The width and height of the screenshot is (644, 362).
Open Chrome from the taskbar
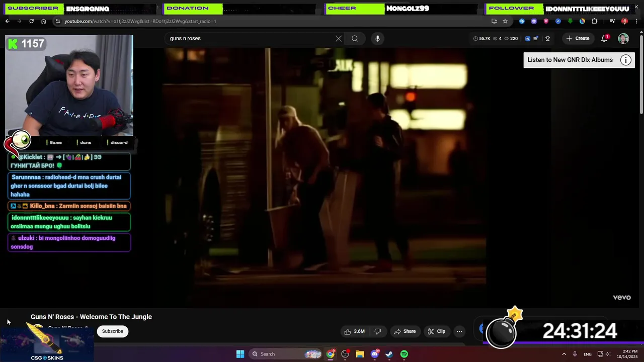[331, 354]
